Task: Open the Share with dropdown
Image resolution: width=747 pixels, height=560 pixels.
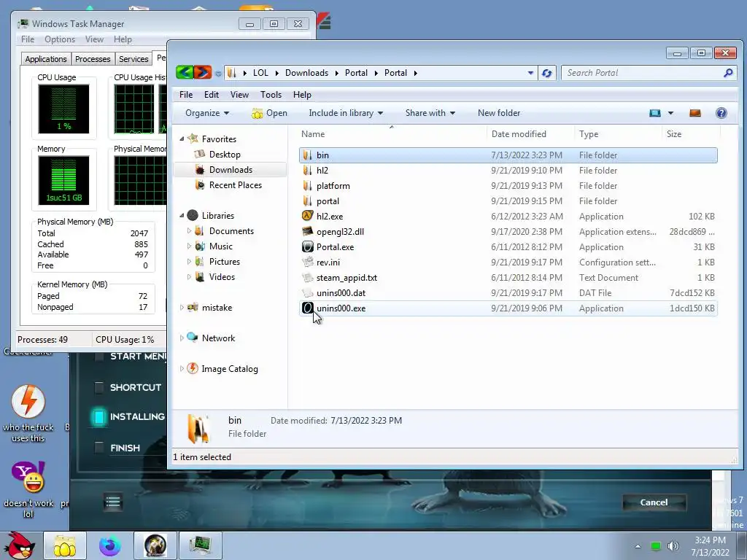Action: point(430,113)
